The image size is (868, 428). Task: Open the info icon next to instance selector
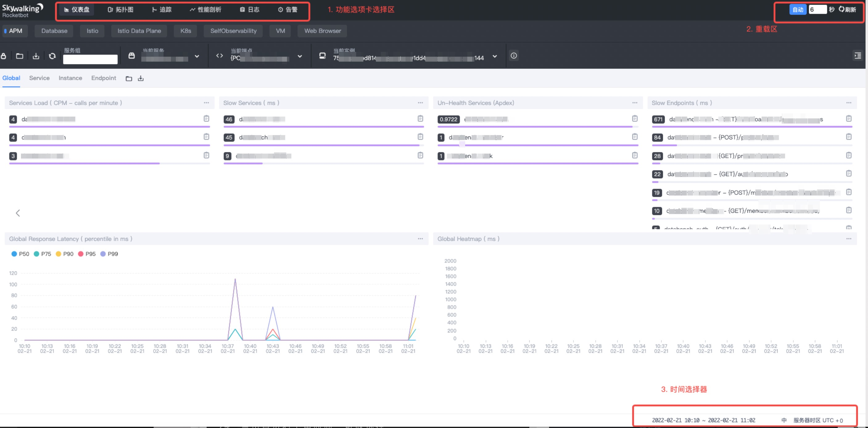click(514, 56)
